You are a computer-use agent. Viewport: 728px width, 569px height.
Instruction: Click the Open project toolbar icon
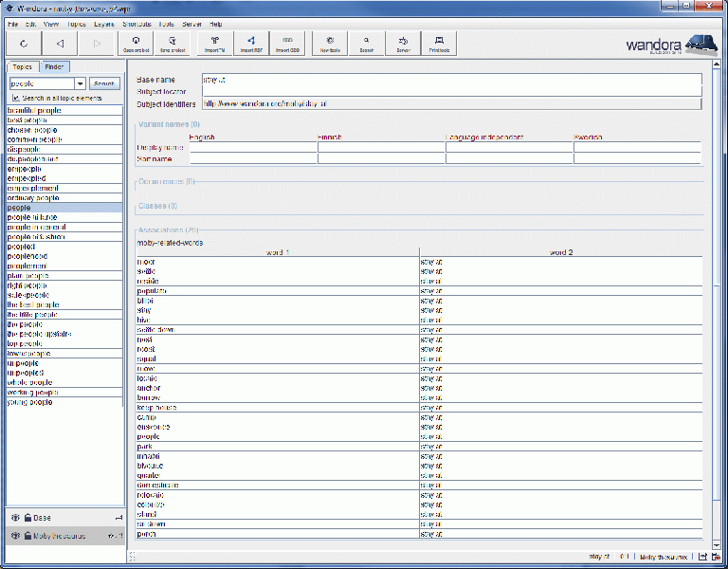(136, 44)
